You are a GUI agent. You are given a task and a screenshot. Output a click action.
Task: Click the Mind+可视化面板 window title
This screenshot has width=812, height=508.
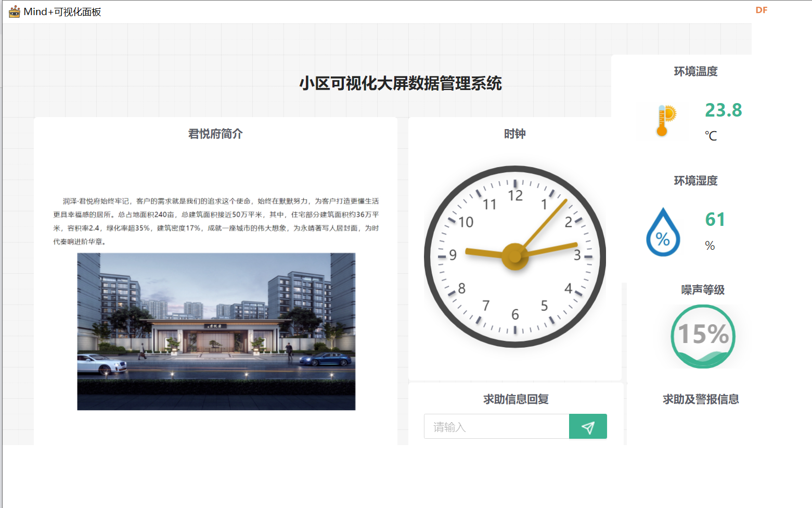coord(62,11)
